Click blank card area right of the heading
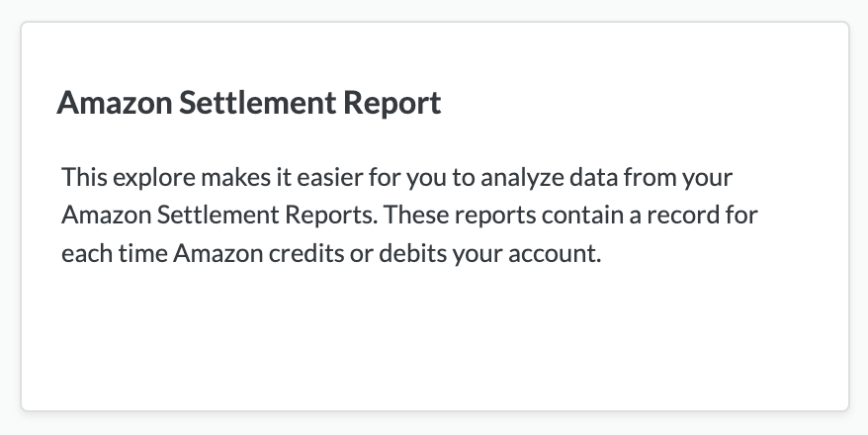Screen dimensions: 868x435 click(x=643, y=104)
